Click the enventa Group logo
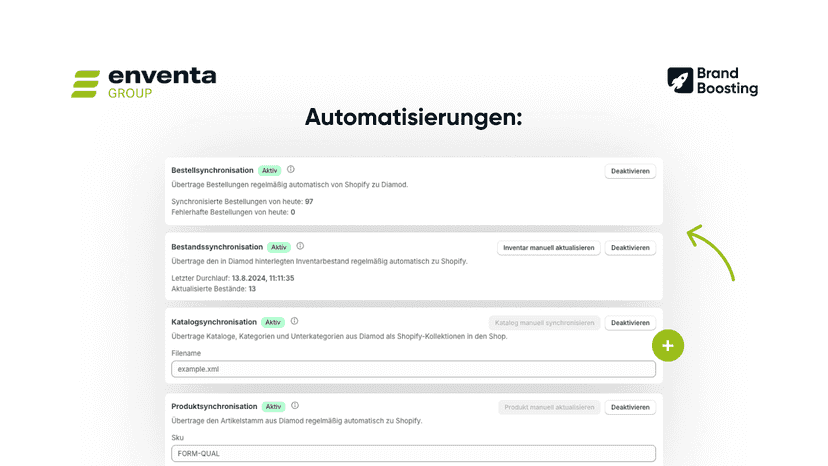Viewport: 828px width, 466px height. click(x=144, y=83)
